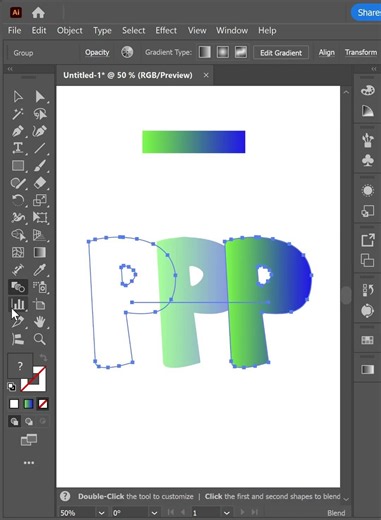381x520 pixels.
Task: Select the Rotate tool
Action: [18, 200]
